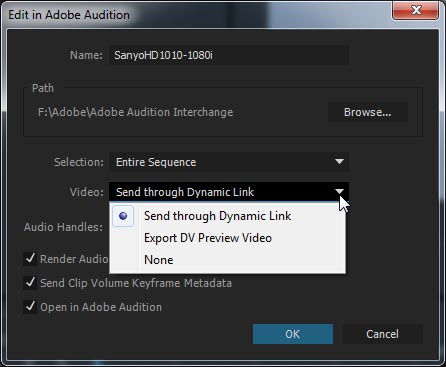
Task: Confirm with the OK button
Action: pyautogui.click(x=293, y=334)
